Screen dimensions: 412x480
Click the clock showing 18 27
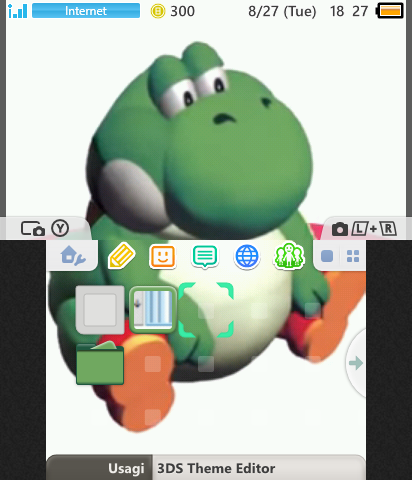pos(349,11)
